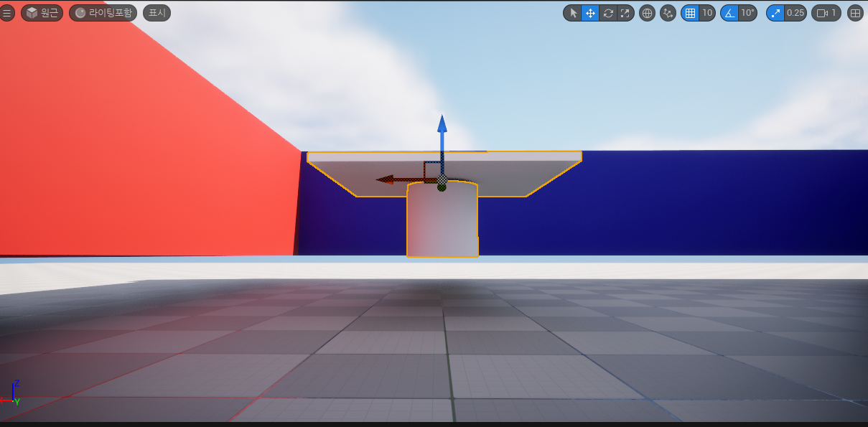The width and height of the screenshot is (868, 427).
Task: Activate the rotate tool
Action: (x=608, y=13)
